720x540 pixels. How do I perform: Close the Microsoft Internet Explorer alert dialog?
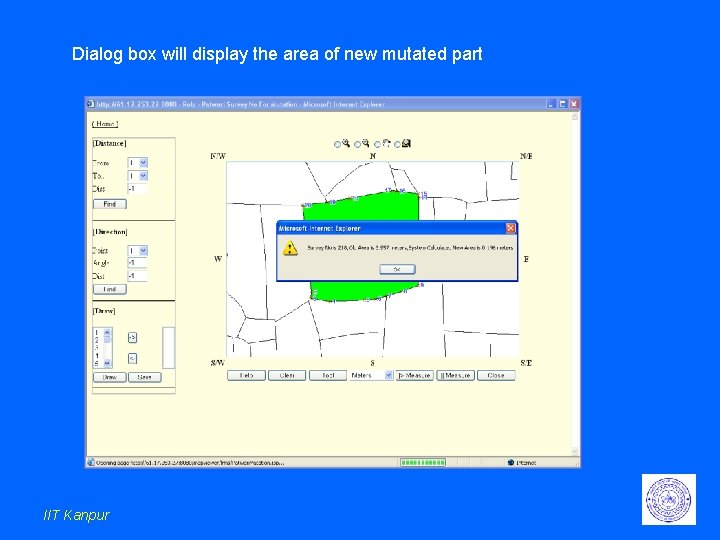tap(511, 228)
